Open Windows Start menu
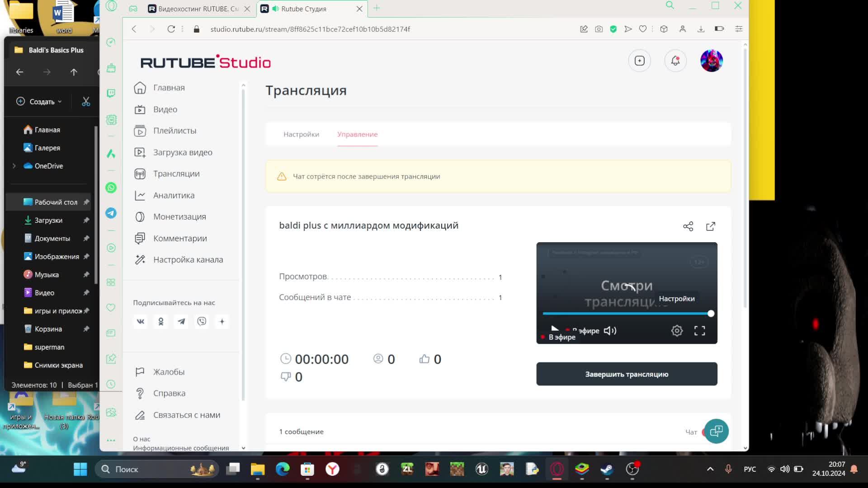 pyautogui.click(x=80, y=469)
